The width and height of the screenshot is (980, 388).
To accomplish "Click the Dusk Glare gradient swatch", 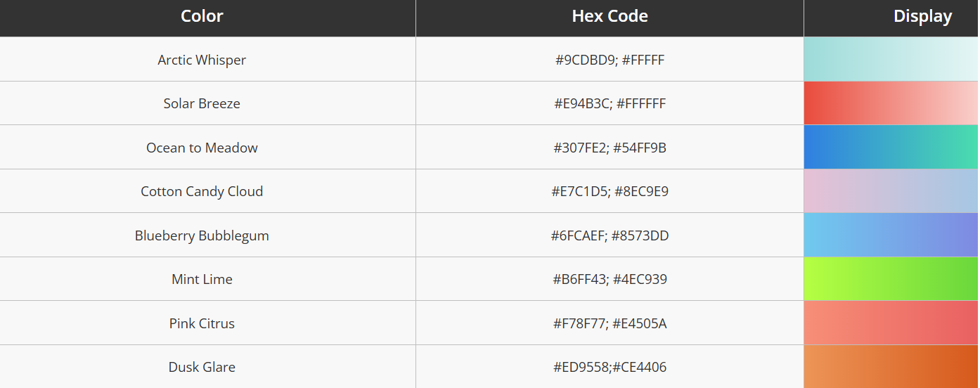I will tap(891, 366).
